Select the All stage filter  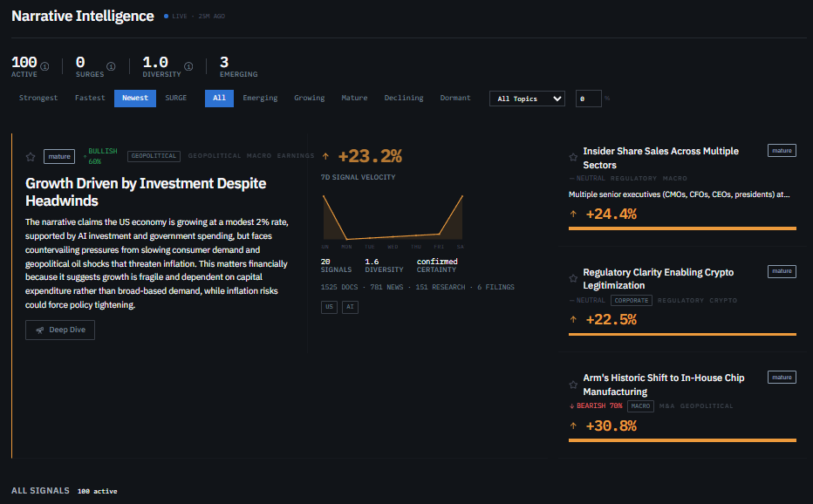click(219, 98)
